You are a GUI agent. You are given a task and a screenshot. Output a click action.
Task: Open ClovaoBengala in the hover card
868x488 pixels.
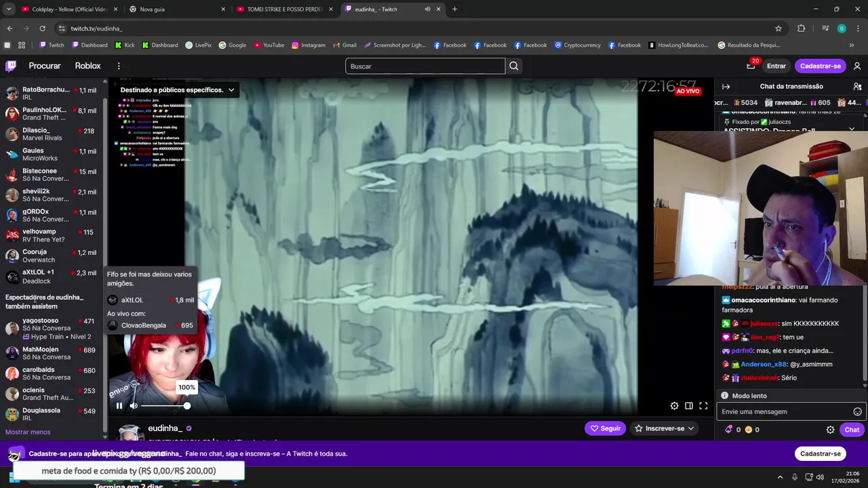click(x=151, y=325)
